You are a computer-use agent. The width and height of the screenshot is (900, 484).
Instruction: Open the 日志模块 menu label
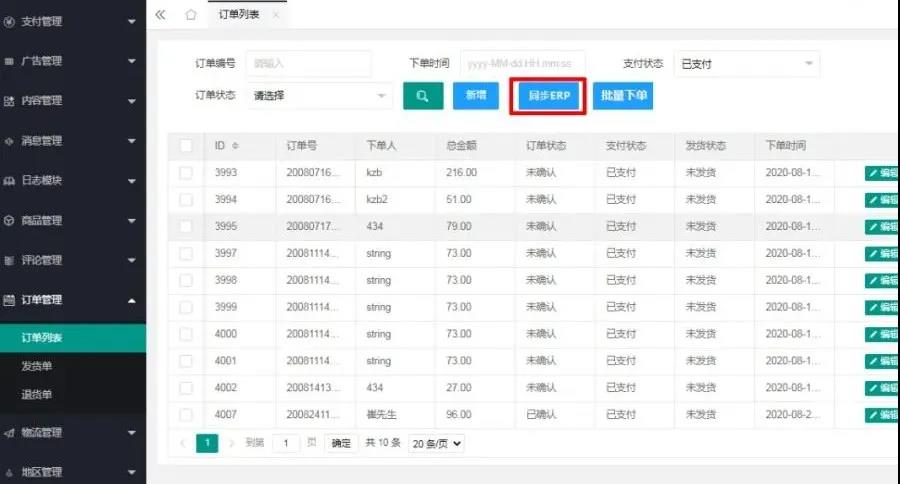pos(41,181)
